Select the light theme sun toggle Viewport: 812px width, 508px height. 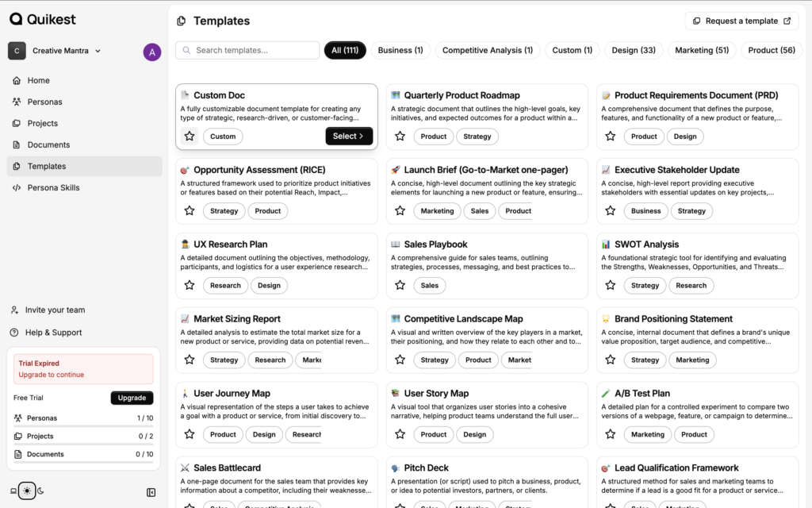pos(27,491)
